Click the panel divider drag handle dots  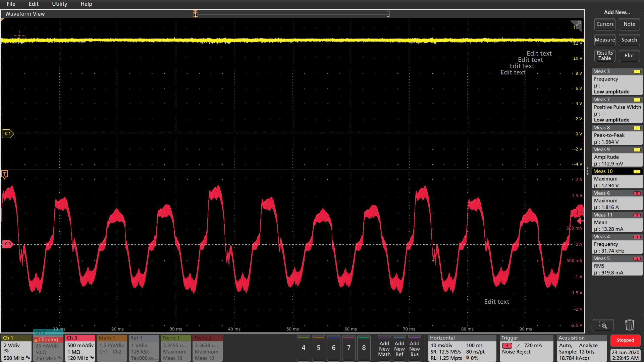click(588, 171)
